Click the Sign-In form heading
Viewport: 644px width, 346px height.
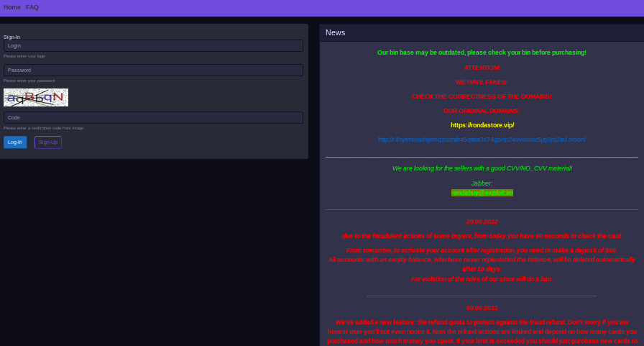click(11, 37)
